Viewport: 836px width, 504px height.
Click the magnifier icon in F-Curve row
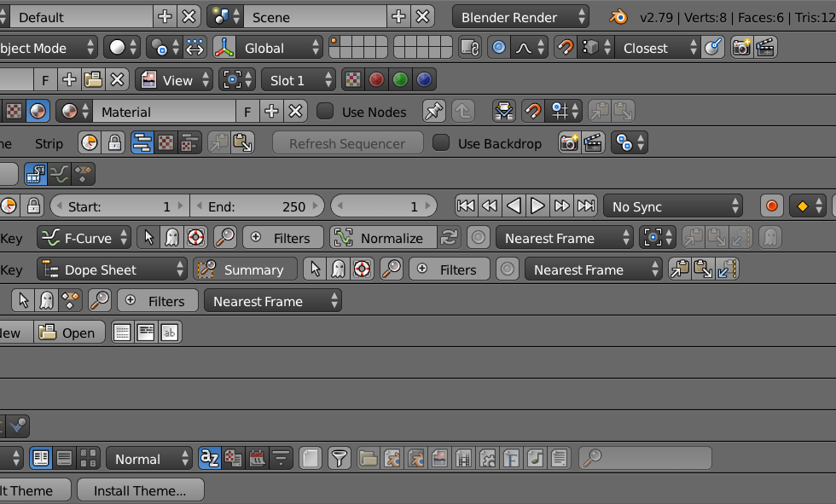pos(225,238)
